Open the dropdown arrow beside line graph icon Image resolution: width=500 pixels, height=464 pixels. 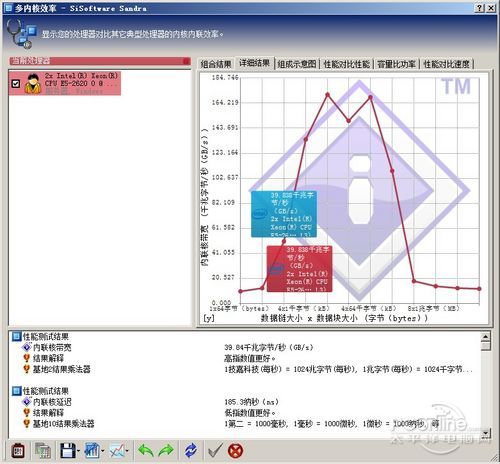pos(127,451)
